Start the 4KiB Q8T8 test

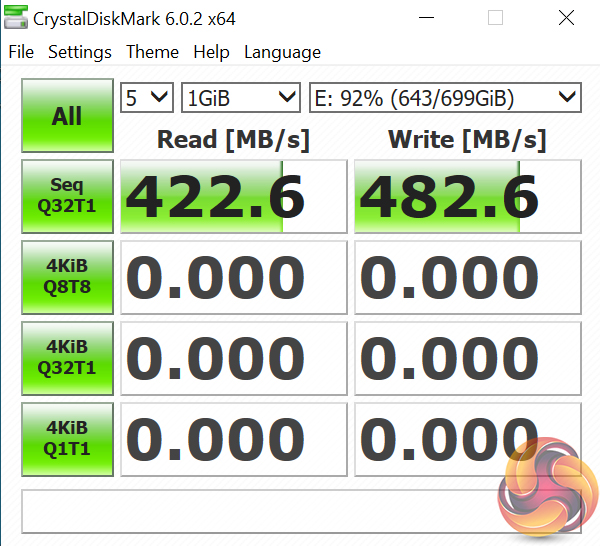tap(67, 277)
